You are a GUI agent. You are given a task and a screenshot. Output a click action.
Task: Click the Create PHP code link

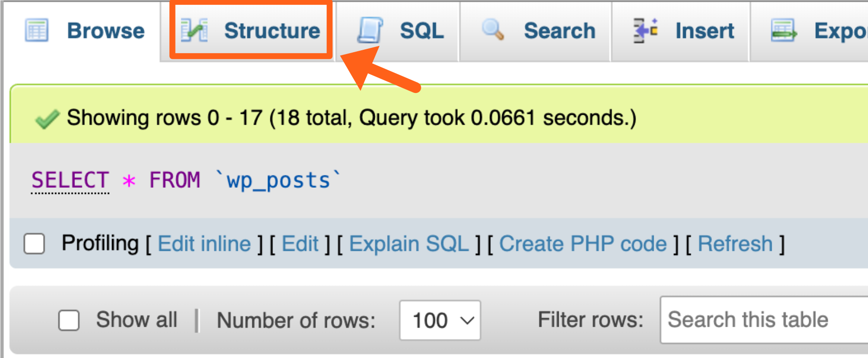tap(583, 244)
